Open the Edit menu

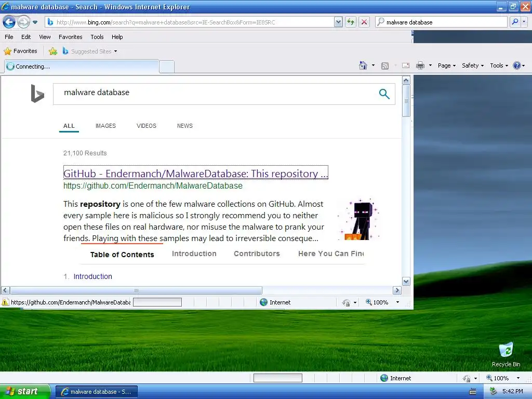[26, 37]
